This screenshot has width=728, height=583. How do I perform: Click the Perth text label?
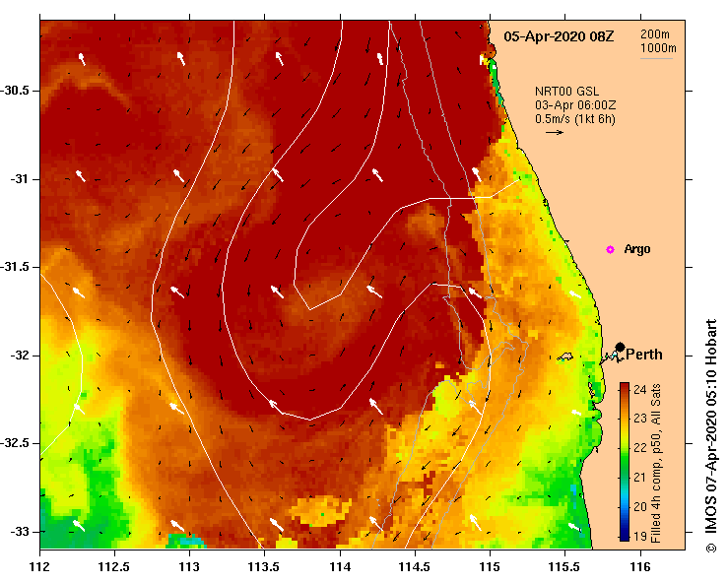(644, 355)
